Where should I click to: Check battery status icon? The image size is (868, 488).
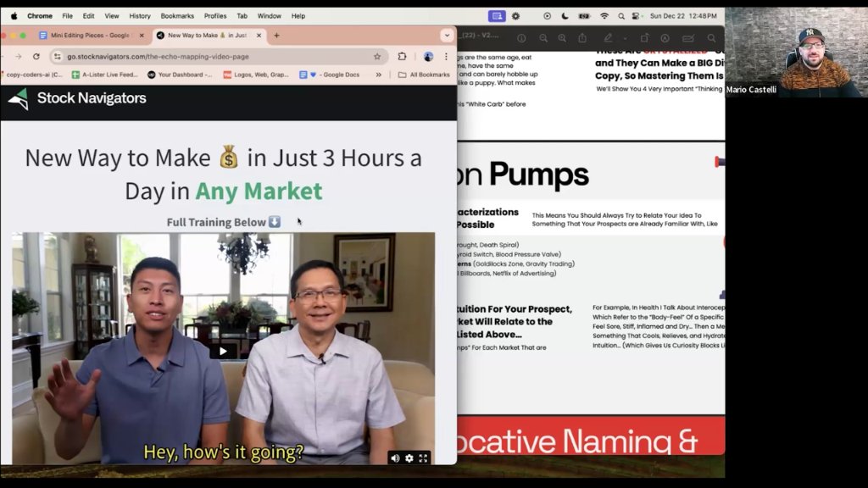584,16
